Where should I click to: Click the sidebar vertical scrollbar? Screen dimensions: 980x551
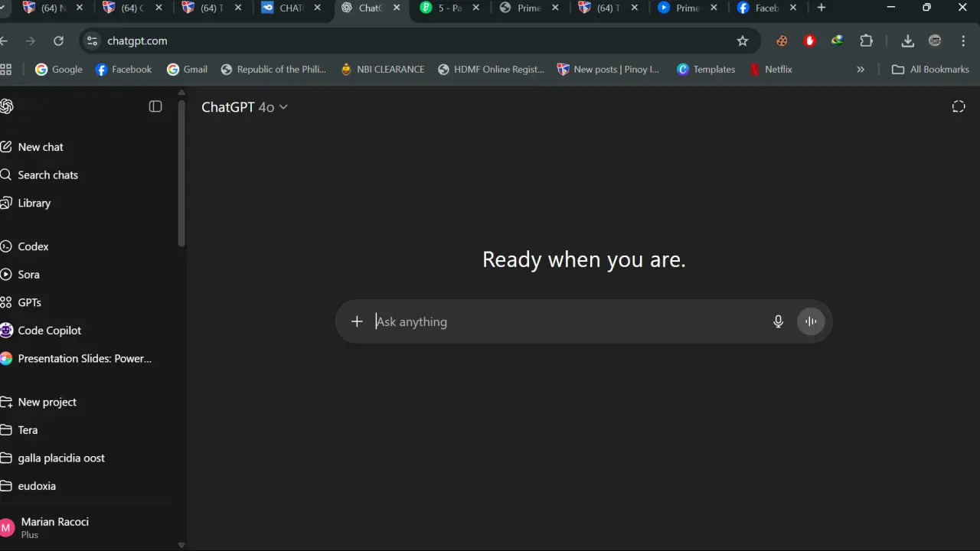point(181,173)
